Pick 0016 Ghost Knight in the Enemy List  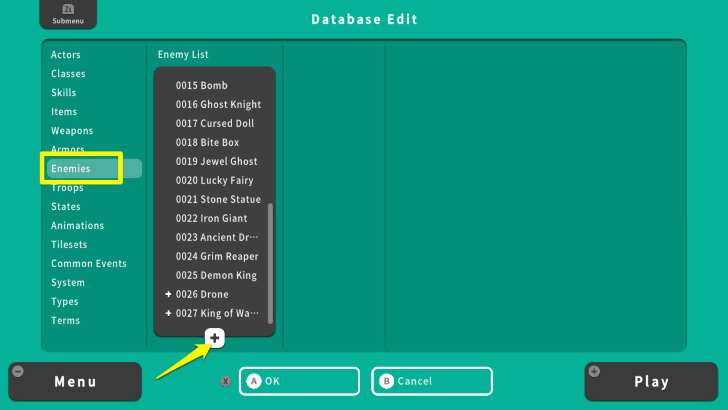click(218, 105)
